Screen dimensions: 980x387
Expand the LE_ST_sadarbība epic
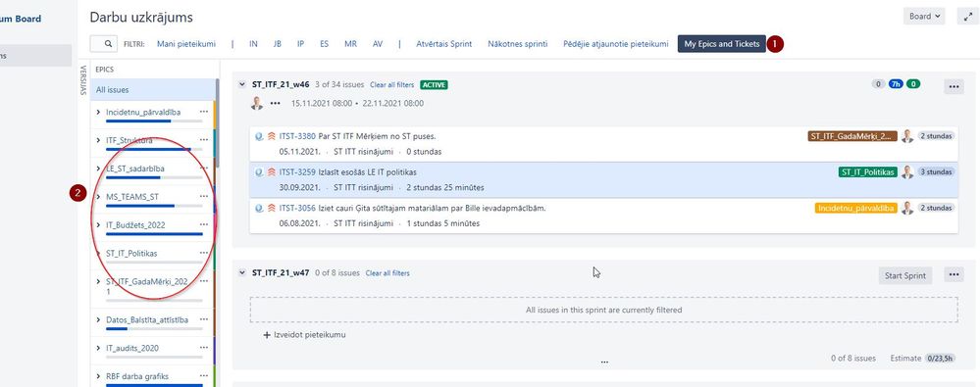coord(99,169)
